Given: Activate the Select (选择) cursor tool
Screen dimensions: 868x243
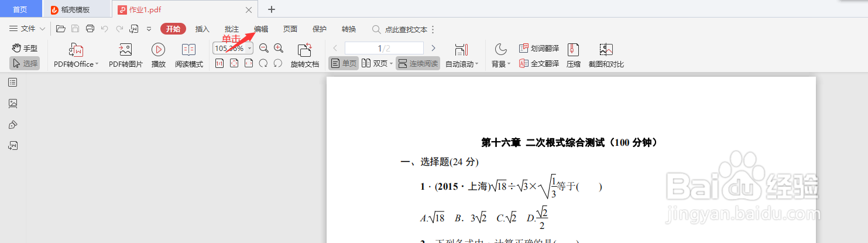Looking at the screenshot, I should 25,63.
